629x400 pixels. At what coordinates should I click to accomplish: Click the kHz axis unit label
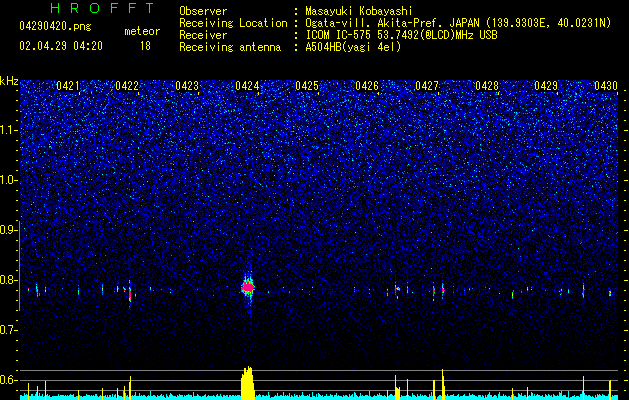[x=9, y=81]
